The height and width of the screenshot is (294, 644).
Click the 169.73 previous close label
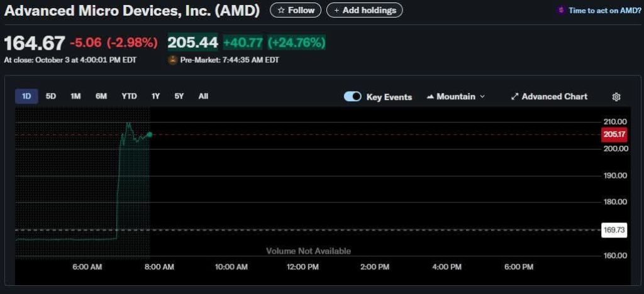click(614, 230)
